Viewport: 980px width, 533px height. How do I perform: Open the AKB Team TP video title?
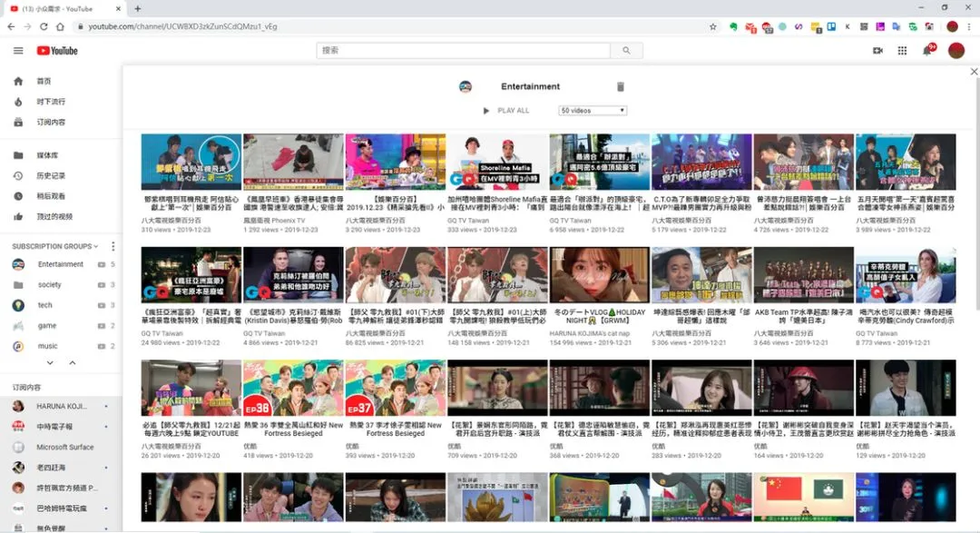(803, 316)
